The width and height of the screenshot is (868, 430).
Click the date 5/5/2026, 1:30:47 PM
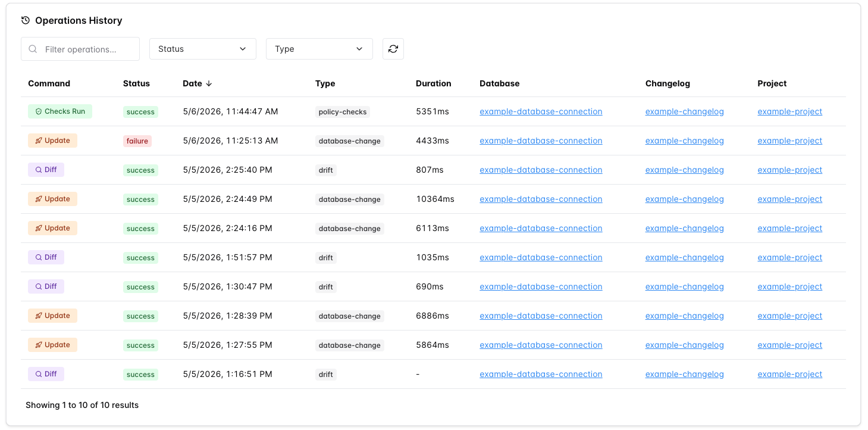227,286
